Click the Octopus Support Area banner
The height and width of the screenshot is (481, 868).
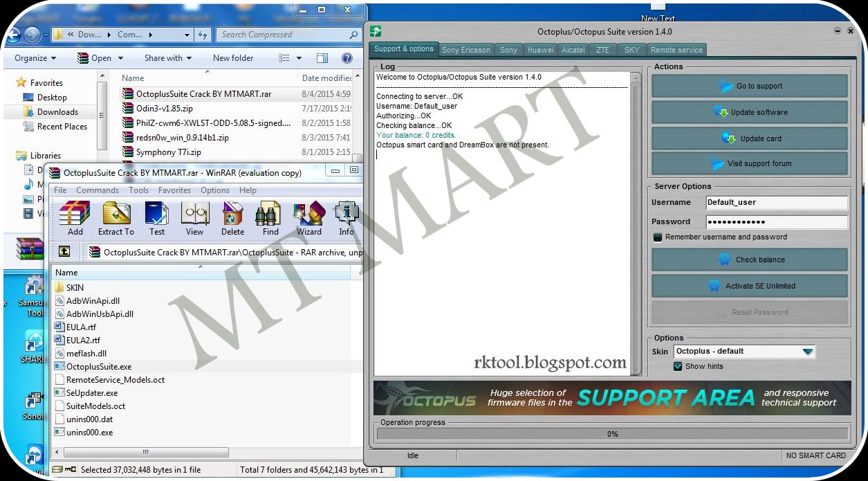coord(612,398)
